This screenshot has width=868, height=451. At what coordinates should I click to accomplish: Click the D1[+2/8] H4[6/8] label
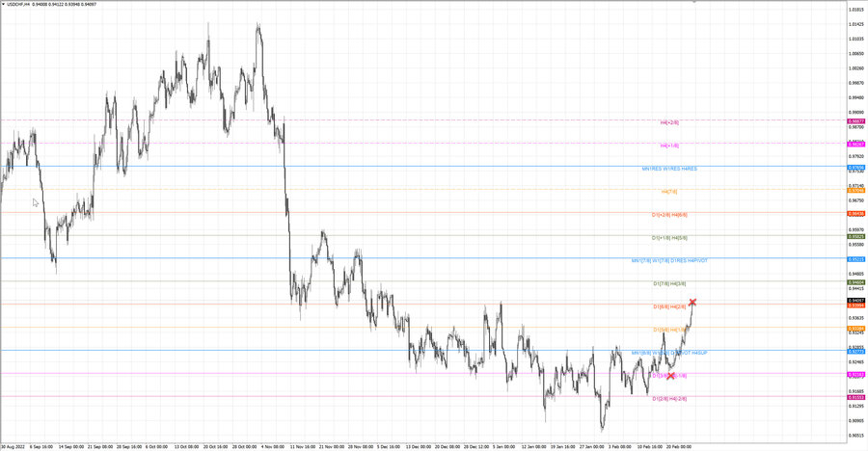pyautogui.click(x=669, y=215)
